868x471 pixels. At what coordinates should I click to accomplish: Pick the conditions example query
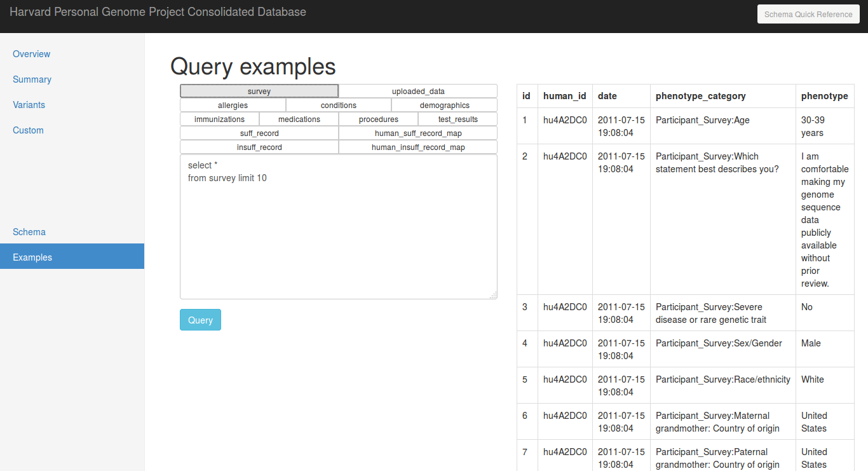(339, 106)
